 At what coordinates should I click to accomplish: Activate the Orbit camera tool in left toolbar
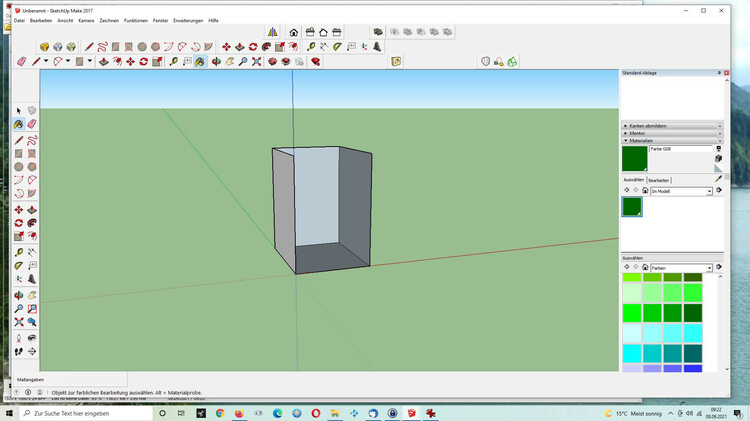point(19,295)
